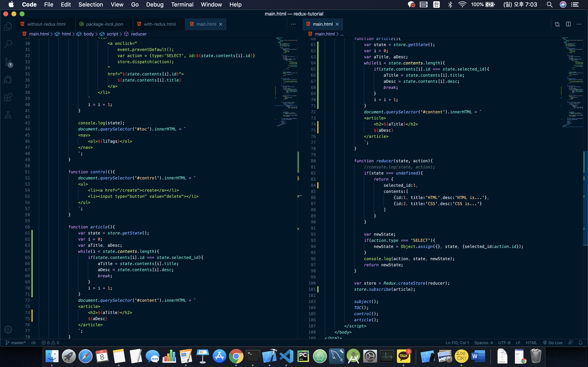Open the Test beaker view icon

coord(8,115)
